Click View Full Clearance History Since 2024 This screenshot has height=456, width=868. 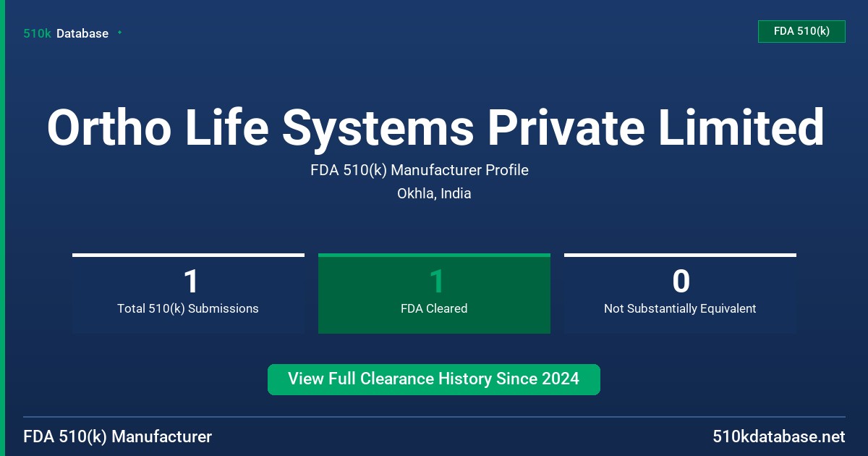click(x=434, y=379)
